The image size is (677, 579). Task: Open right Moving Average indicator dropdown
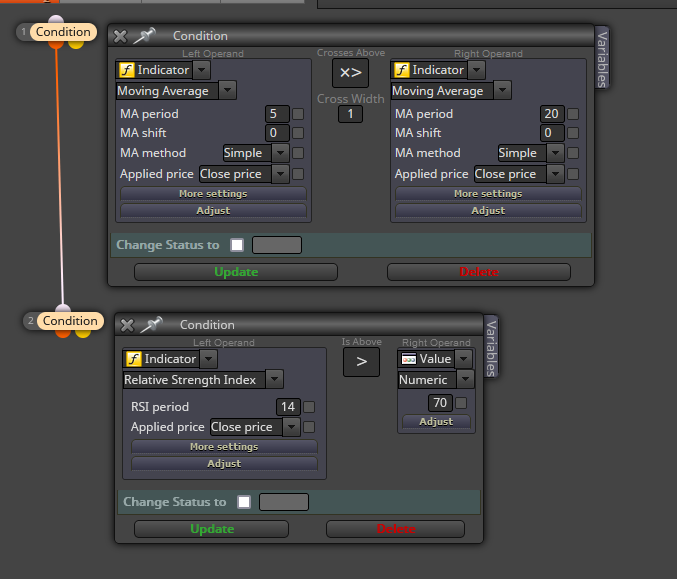pyautogui.click(x=502, y=91)
